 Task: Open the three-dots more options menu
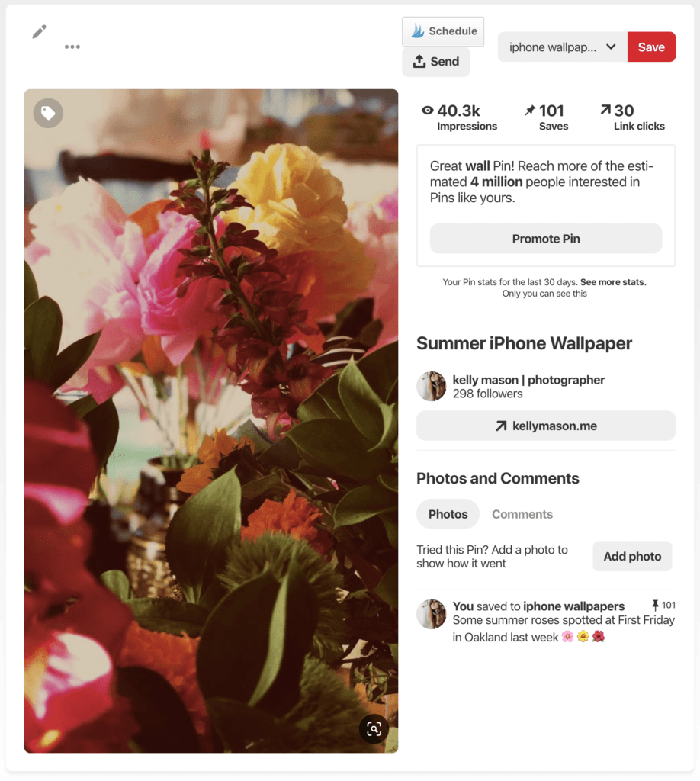[72, 47]
